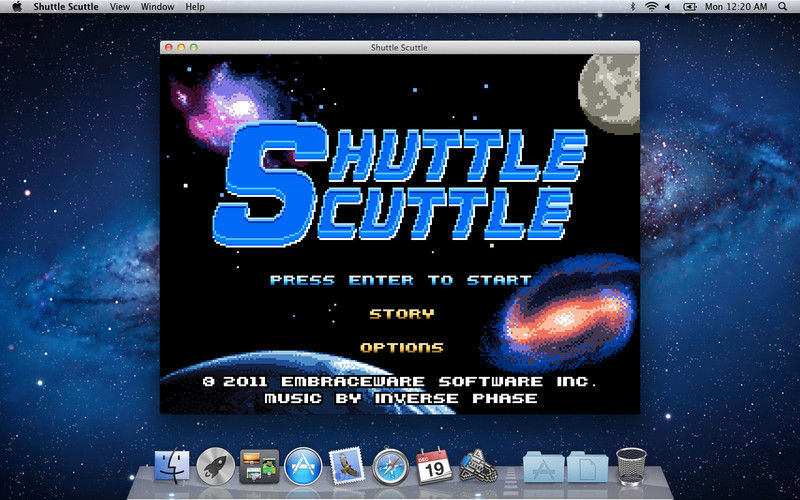Viewport: 800px width, 500px height.
Task: Minimize the Shuttle Scuttle window
Action: tap(181, 47)
